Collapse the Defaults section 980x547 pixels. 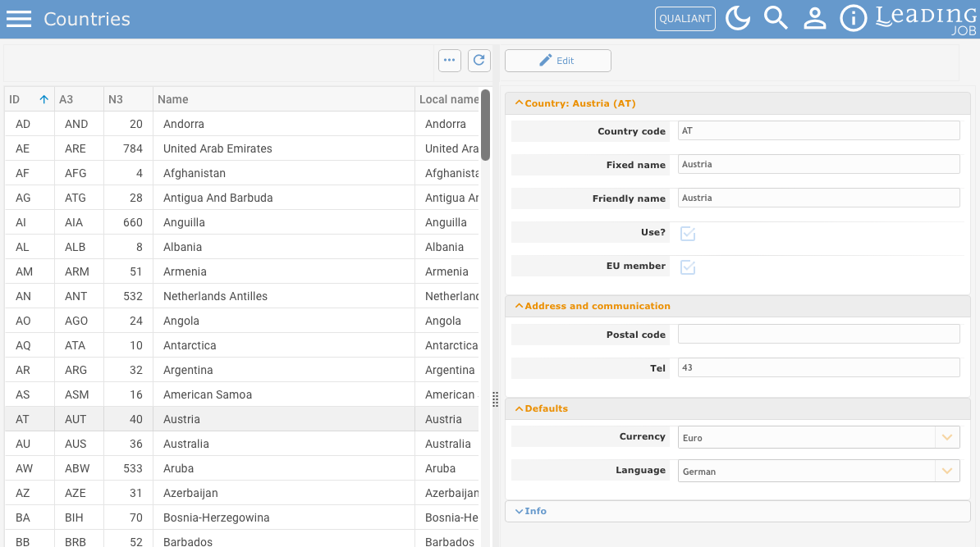tap(738, 408)
